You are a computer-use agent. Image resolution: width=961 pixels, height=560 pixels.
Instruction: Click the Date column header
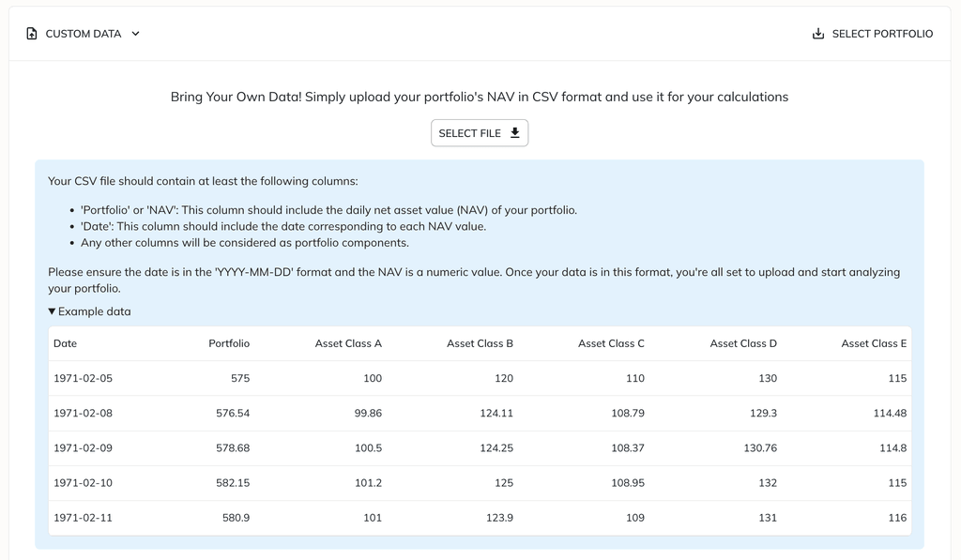[x=66, y=343]
